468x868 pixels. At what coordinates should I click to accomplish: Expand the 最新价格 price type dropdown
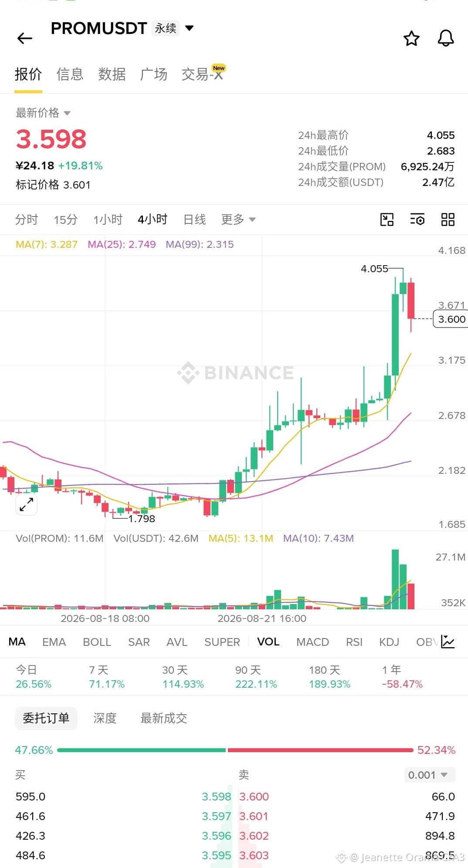pyautogui.click(x=67, y=113)
